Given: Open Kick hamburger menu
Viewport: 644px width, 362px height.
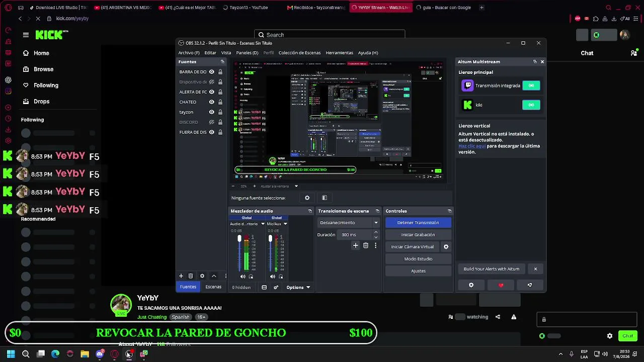Looking at the screenshot, I should (x=26, y=35).
